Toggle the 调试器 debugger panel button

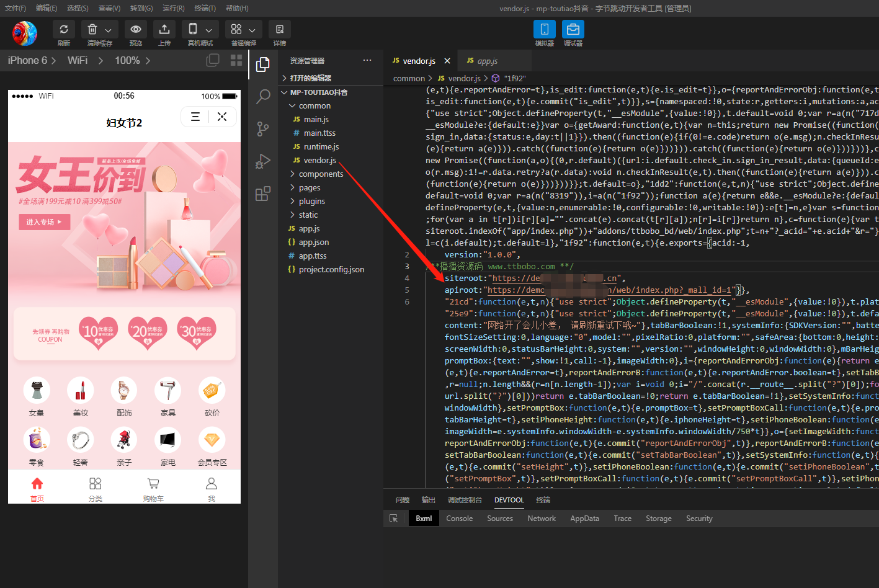pyautogui.click(x=573, y=29)
